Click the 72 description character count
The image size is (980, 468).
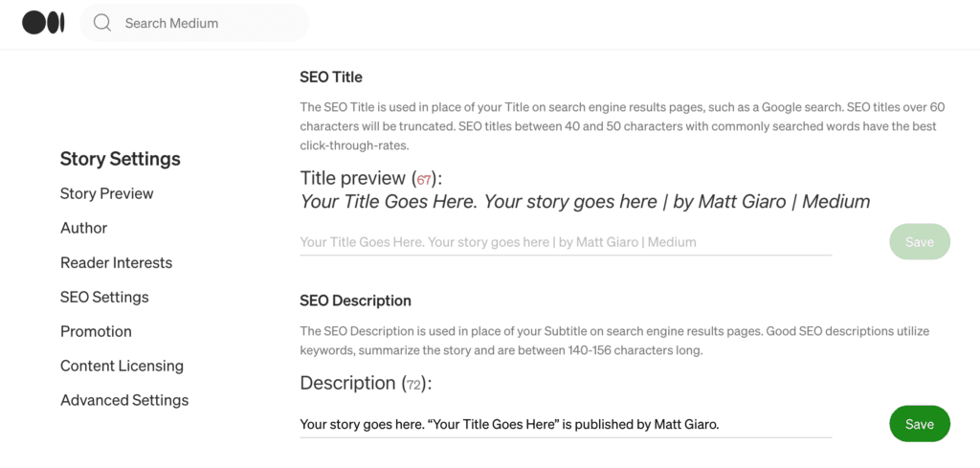coord(413,385)
